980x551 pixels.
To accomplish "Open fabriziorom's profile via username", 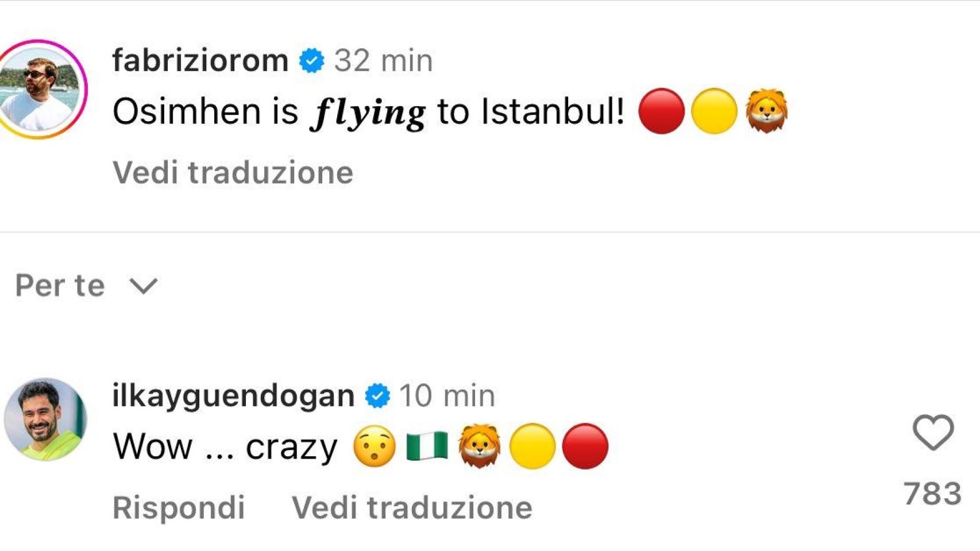I will point(200,60).
